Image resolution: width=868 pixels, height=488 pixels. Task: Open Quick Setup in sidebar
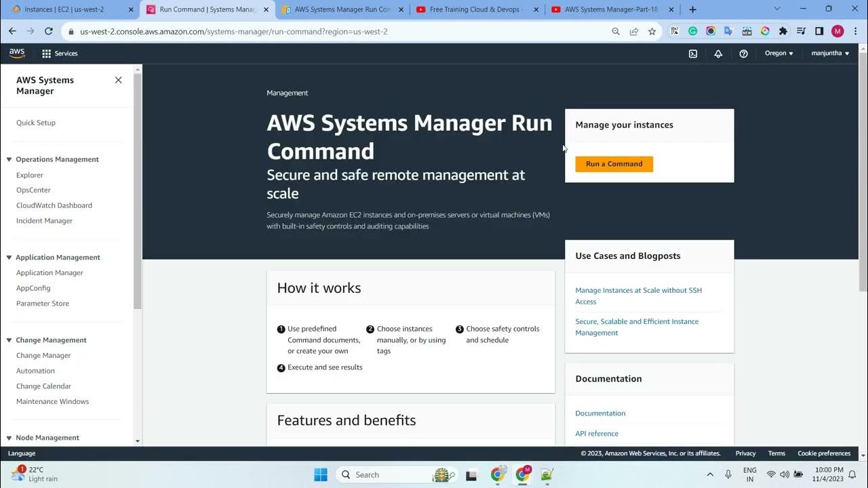coord(36,123)
